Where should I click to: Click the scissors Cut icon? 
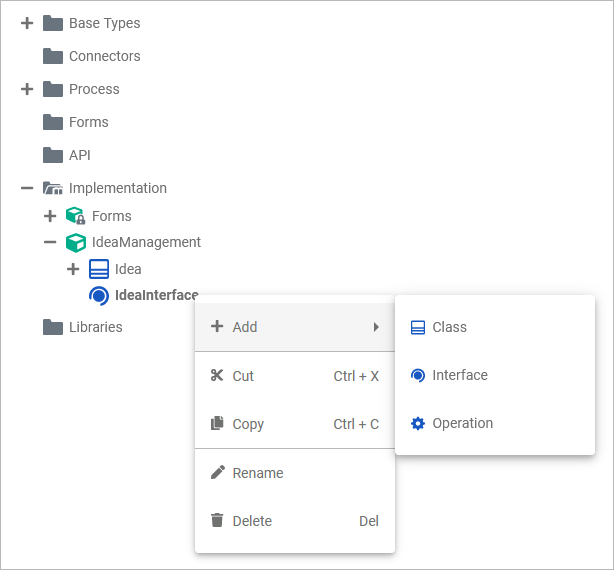[x=217, y=376]
